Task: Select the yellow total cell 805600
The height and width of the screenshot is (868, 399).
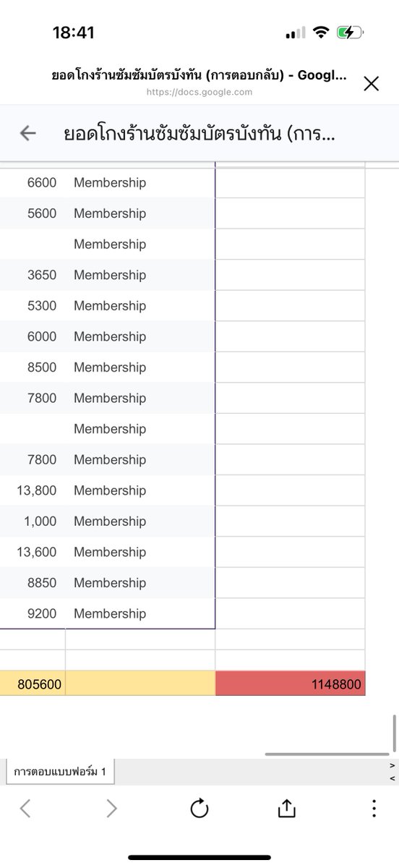Action: click(33, 684)
